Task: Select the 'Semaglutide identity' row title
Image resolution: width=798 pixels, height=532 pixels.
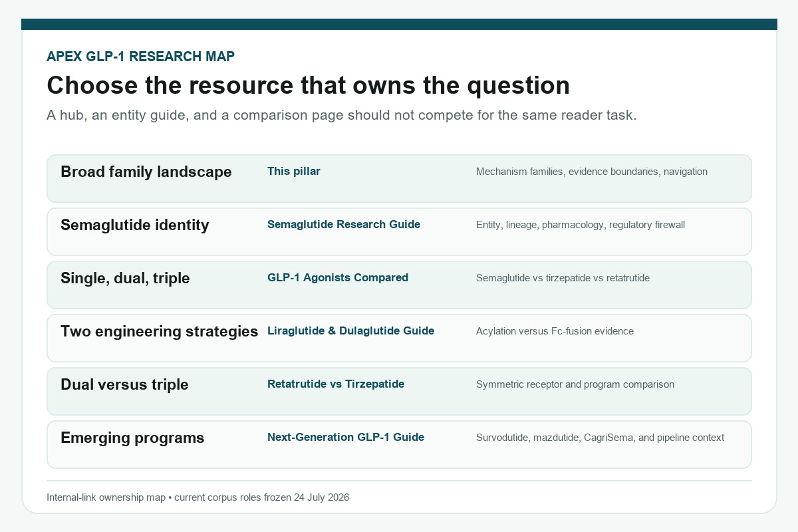Action: [x=135, y=225]
